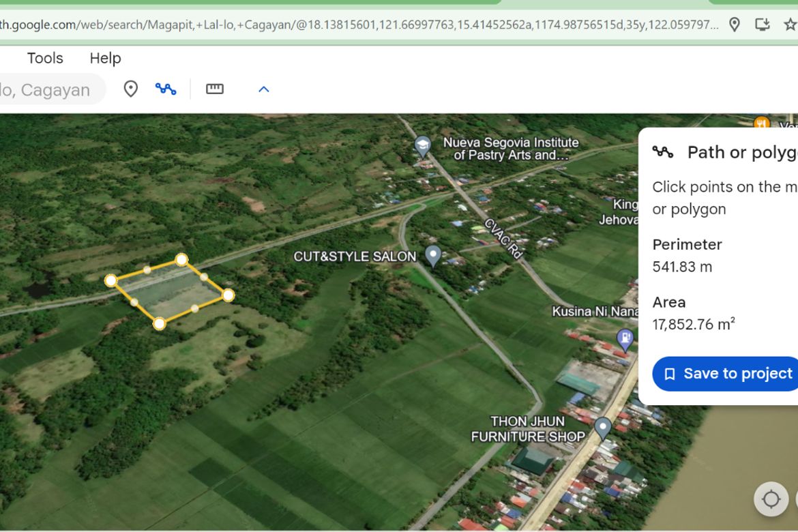Click the THON JHUN FURNITURE SHOP label
The image size is (798, 532).
tap(528, 428)
